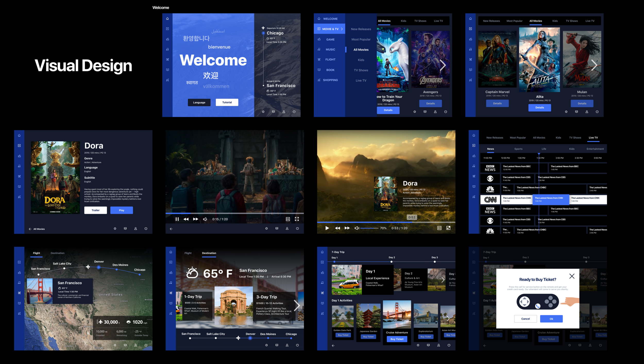The image size is (644, 364).
Task: Adjust the 70% volume slider
Action: [369, 228]
